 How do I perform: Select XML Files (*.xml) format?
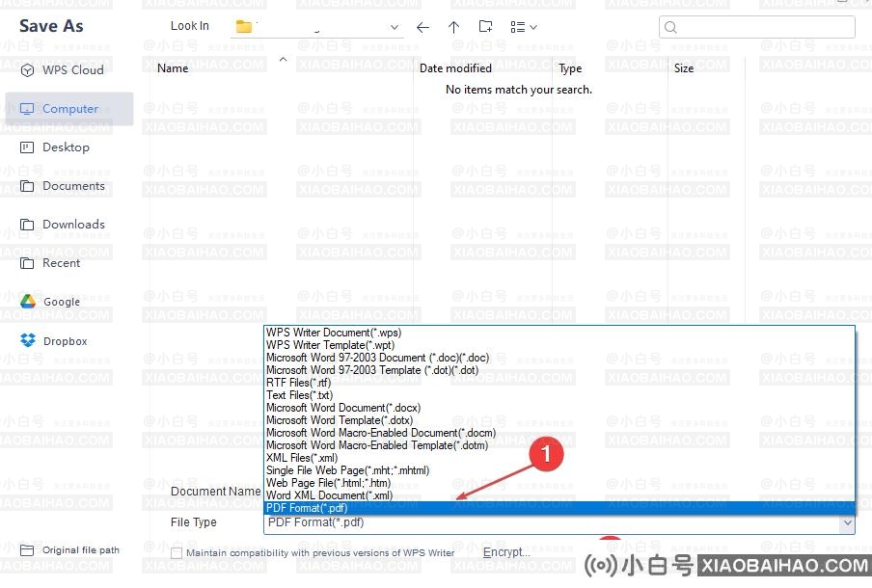click(x=559, y=458)
